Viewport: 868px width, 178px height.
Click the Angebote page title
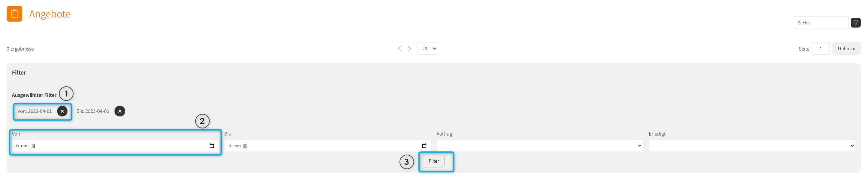coord(50,14)
